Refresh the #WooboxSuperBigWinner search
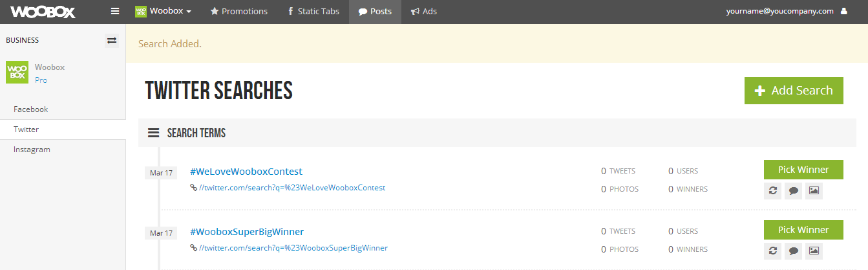868x270 pixels. pos(772,251)
